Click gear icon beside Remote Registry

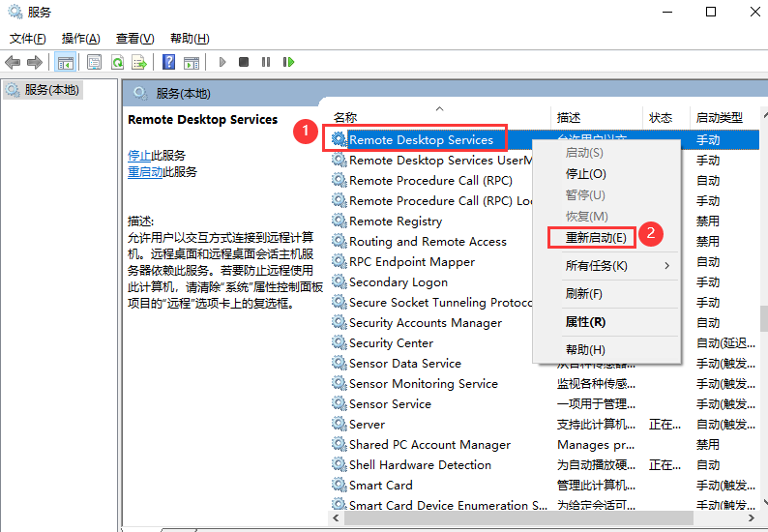[x=339, y=221]
